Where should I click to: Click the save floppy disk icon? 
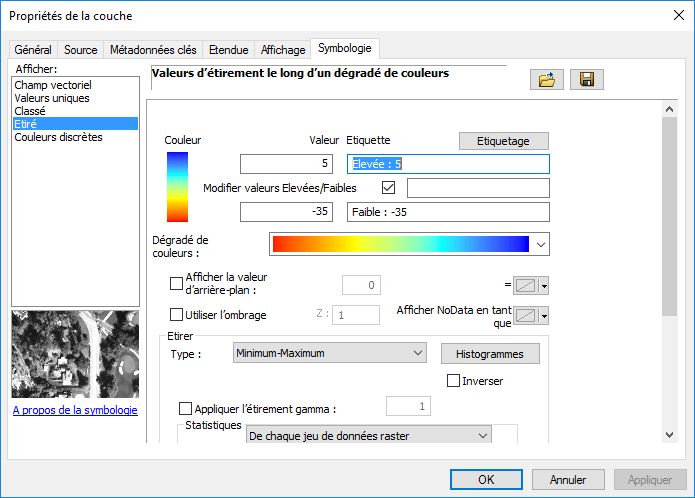click(587, 80)
